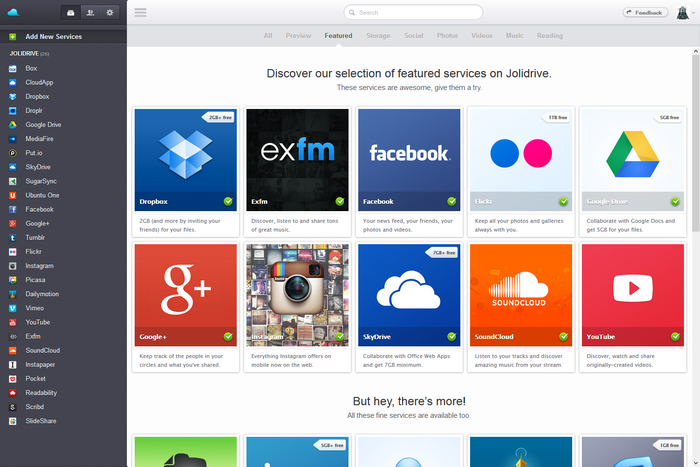Click the Featured tab

coord(338,36)
